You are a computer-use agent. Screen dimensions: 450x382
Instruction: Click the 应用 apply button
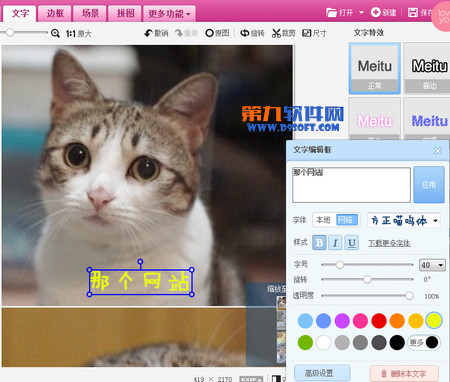tap(429, 185)
